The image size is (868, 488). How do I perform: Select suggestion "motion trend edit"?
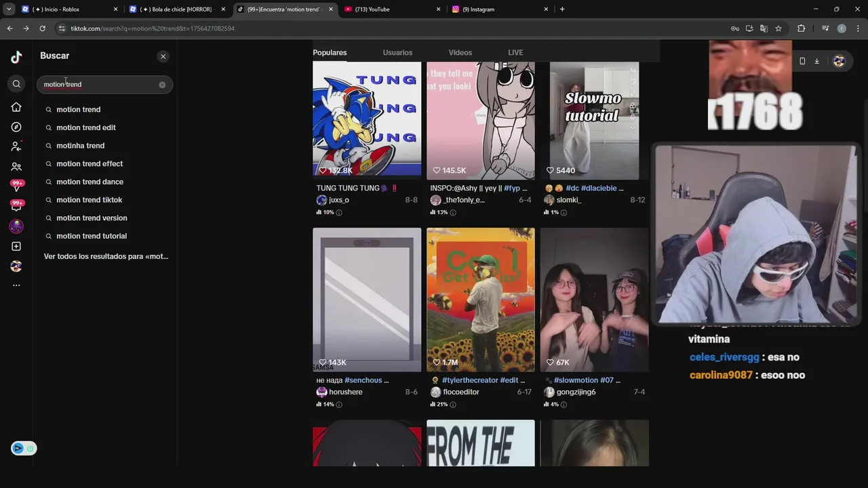85,127
